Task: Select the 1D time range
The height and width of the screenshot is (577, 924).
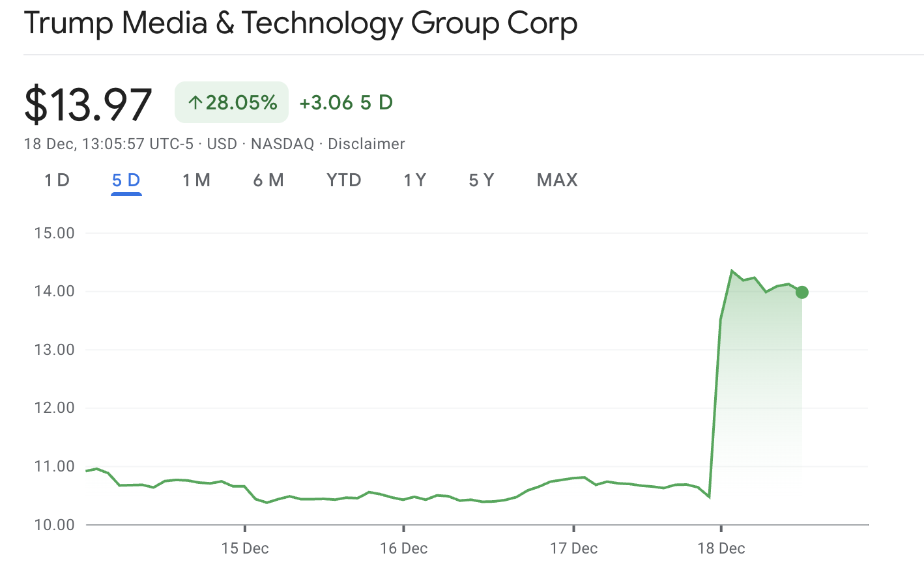Action: point(56,180)
